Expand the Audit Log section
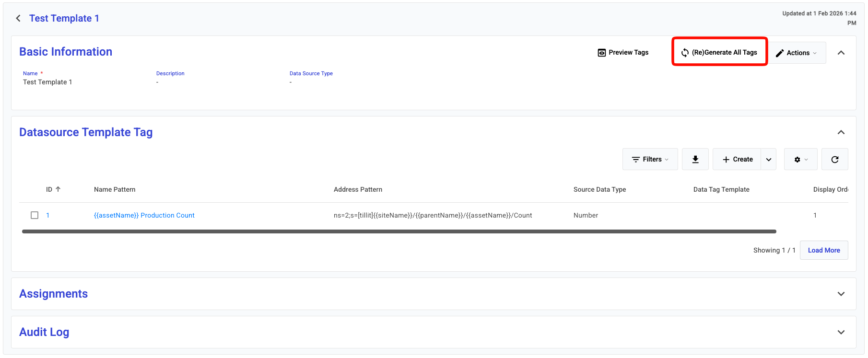868x358 pixels. (841, 332)
